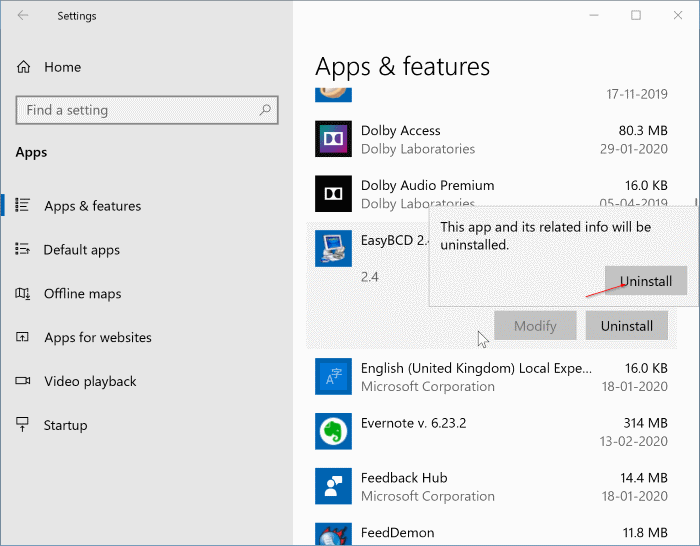Select the English Local Experience pack icon

333,376
